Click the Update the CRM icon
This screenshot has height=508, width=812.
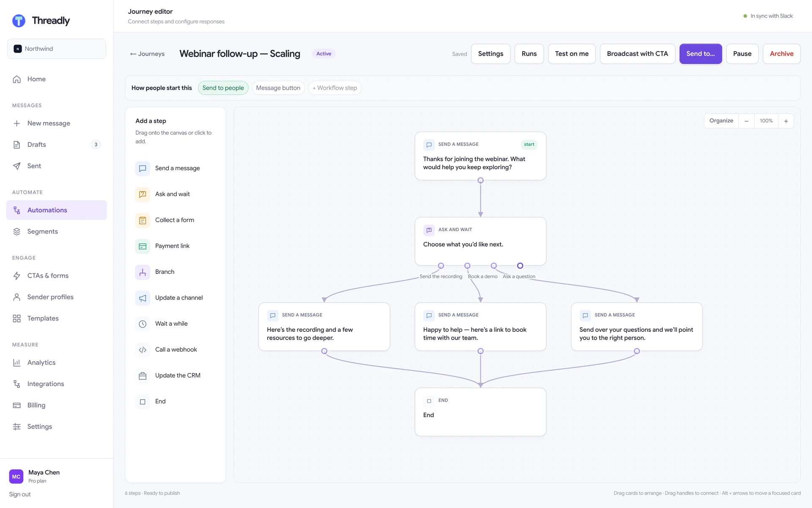click(x=143, y=375)
